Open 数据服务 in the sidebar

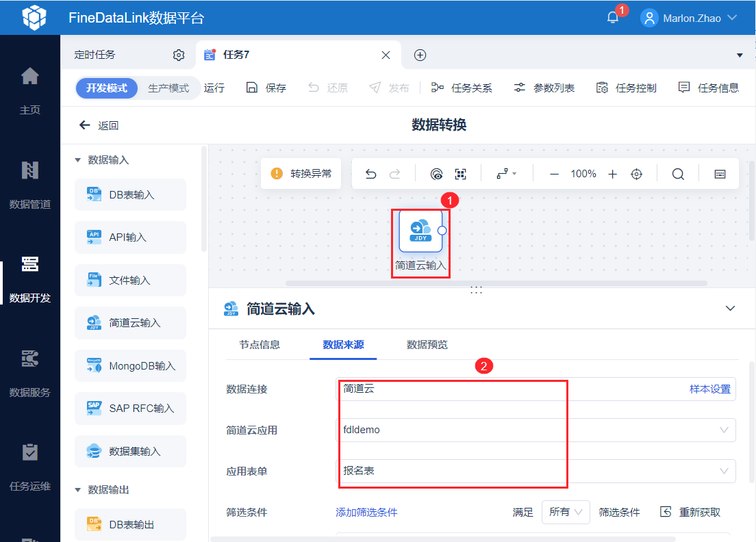click(30, 374)
